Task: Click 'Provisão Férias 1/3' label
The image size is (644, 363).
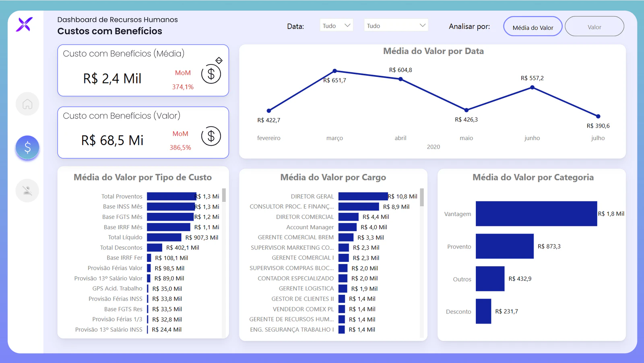Action: click(x=117, y=319)
